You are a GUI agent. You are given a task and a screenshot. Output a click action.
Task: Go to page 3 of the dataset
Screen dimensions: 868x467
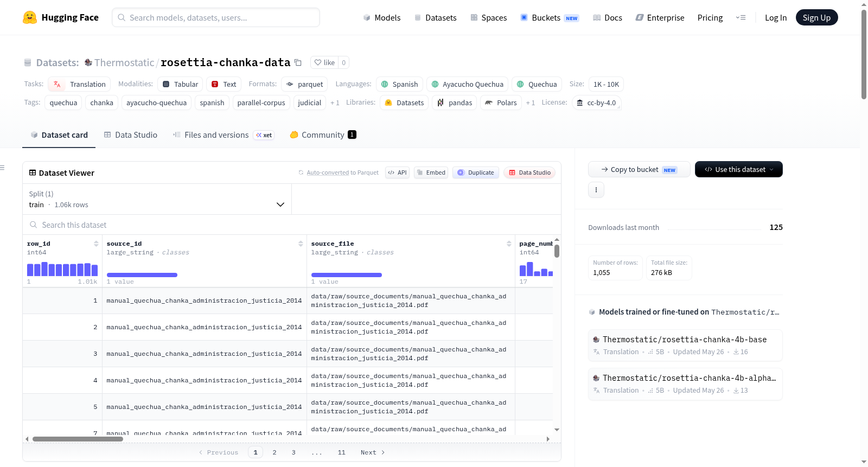293,452
